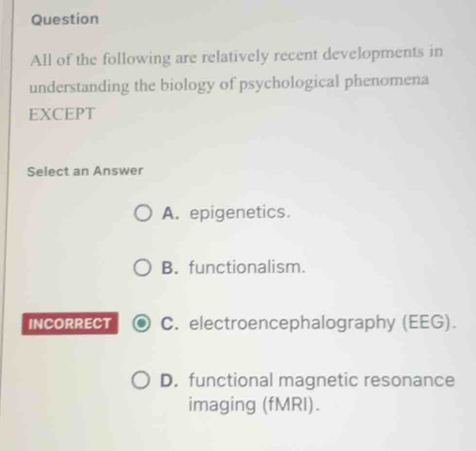
Task: Select the radio button for answer A
Action: (x=143, y=212)
